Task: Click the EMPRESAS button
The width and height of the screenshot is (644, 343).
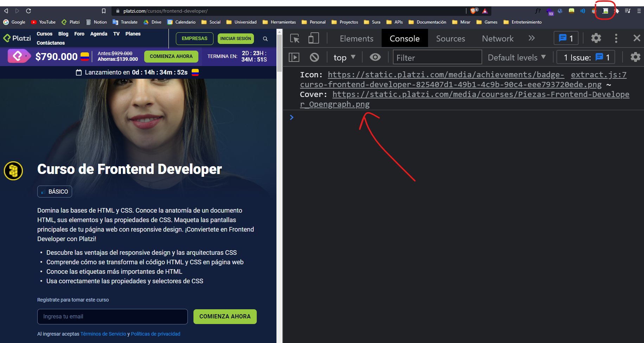Action: 195,38
